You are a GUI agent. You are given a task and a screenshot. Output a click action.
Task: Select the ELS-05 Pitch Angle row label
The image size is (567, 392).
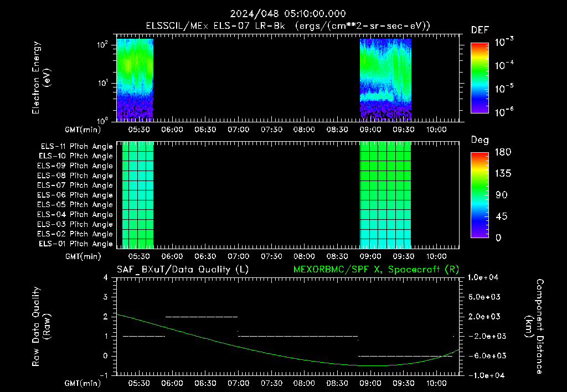tap(75, 205)
